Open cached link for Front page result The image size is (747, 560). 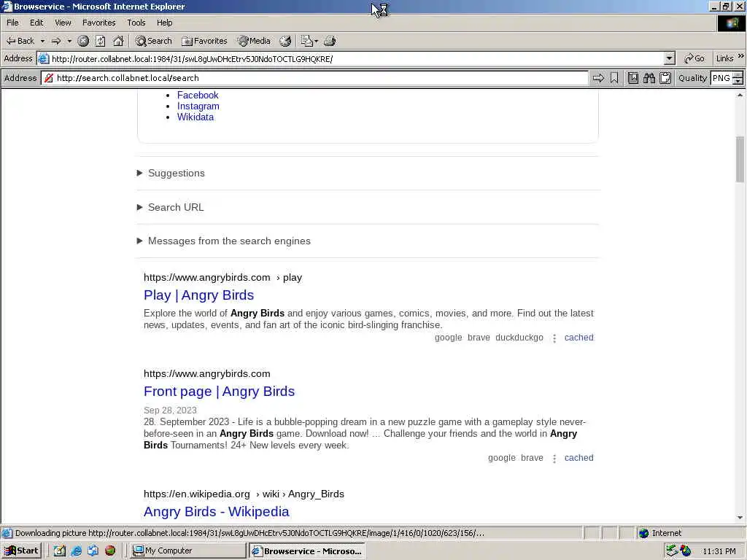pos(578,458)
